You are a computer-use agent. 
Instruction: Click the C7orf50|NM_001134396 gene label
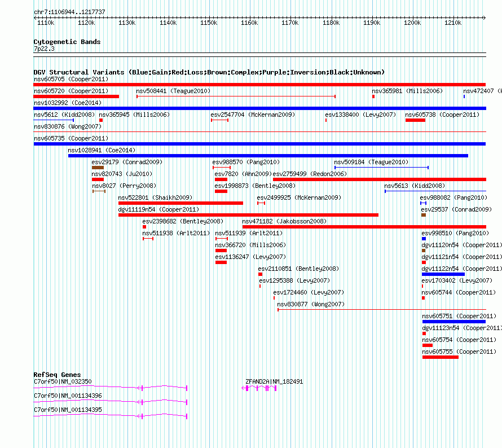(x=68, y=396)
